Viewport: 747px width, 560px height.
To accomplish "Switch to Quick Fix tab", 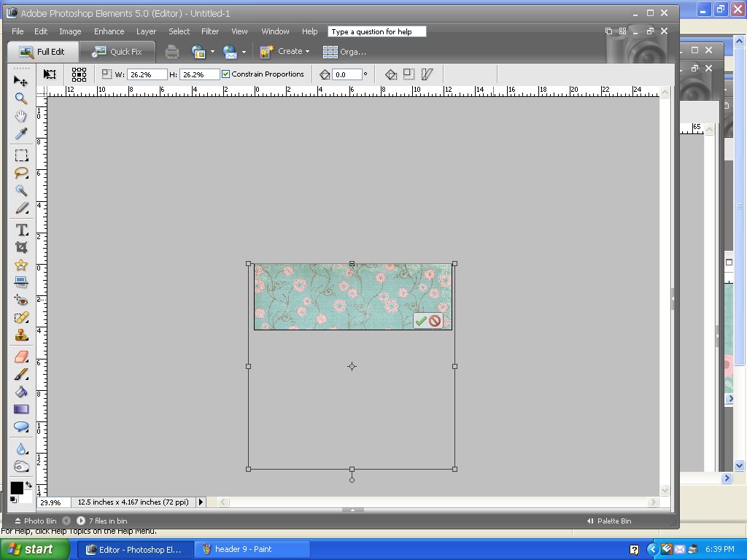I will (x=117, y=52).
